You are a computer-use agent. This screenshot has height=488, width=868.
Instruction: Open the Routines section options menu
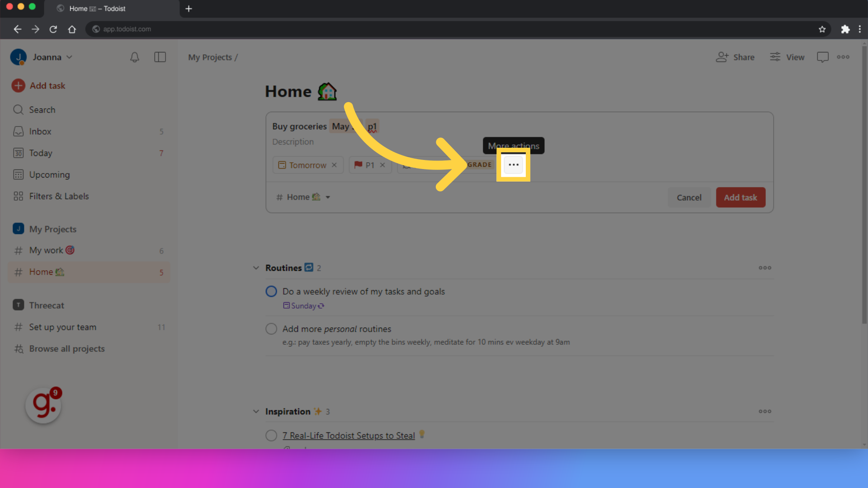coord(765,268)
